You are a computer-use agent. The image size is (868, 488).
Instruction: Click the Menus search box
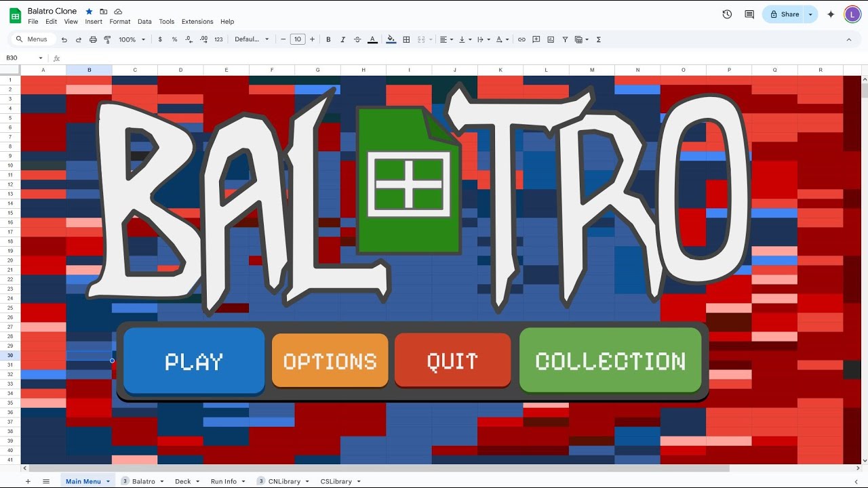coord(33,39)
